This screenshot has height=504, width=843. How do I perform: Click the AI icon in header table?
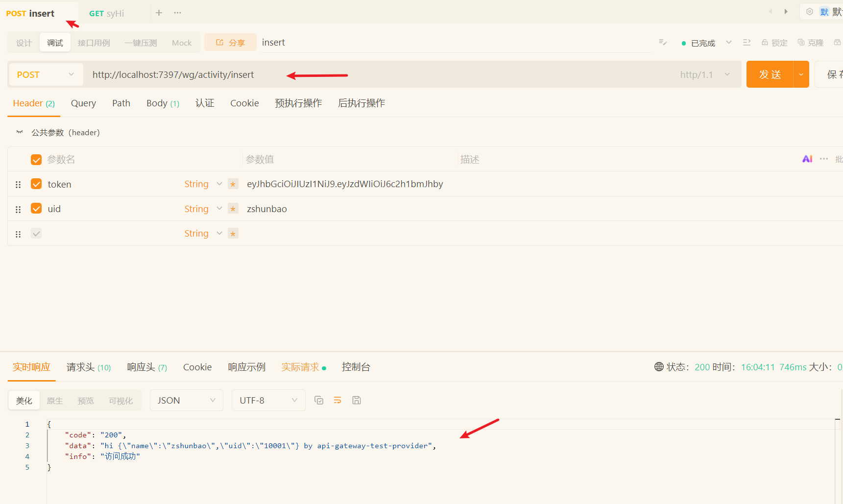[807, 159]
